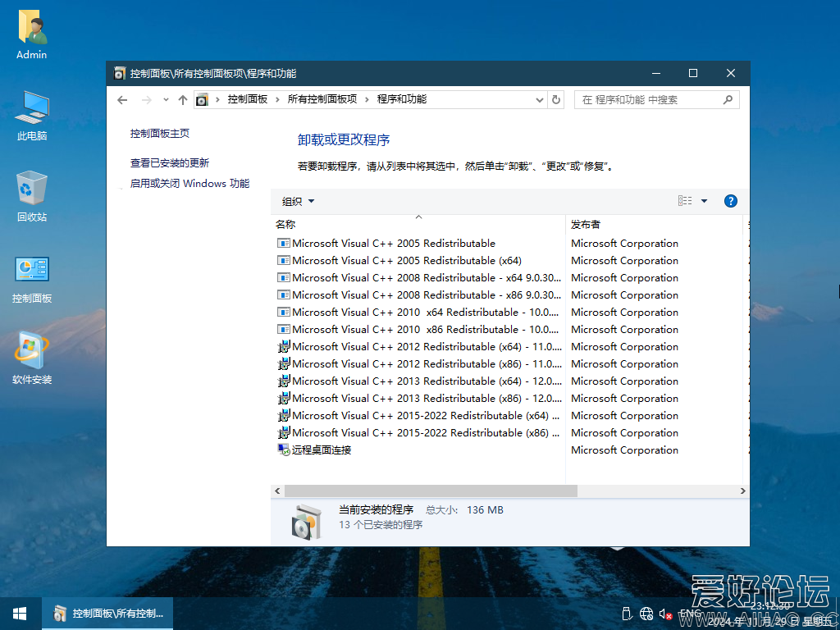Screen dimensions: 840x630
Task: Click the change view layout icon
Action: 685,201
